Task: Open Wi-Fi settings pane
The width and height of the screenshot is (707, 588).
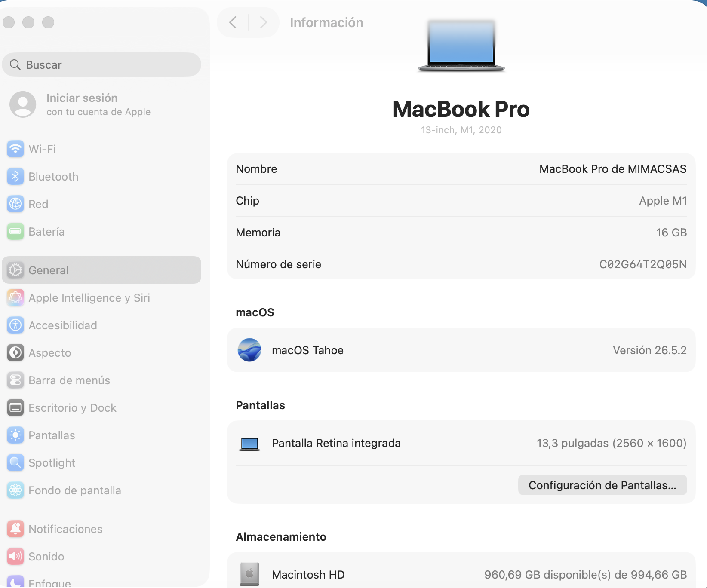Action: (101, 149)
